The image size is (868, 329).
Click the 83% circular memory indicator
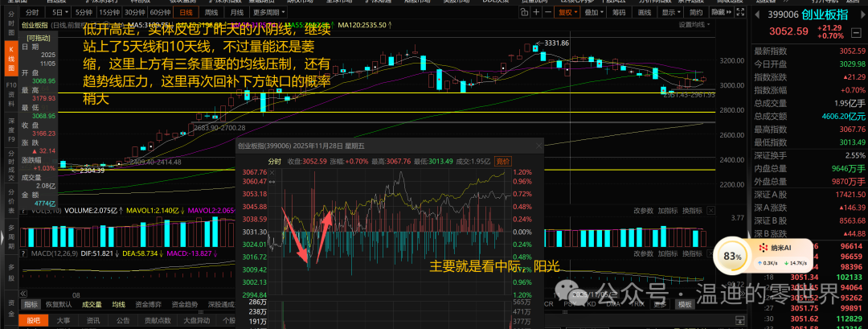[x=732, y=257]
